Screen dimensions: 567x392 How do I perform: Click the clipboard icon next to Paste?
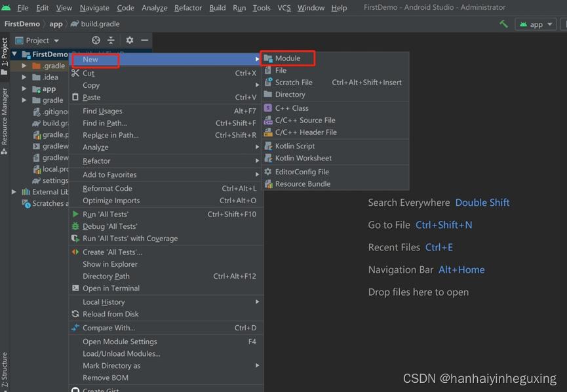(75, 97)
